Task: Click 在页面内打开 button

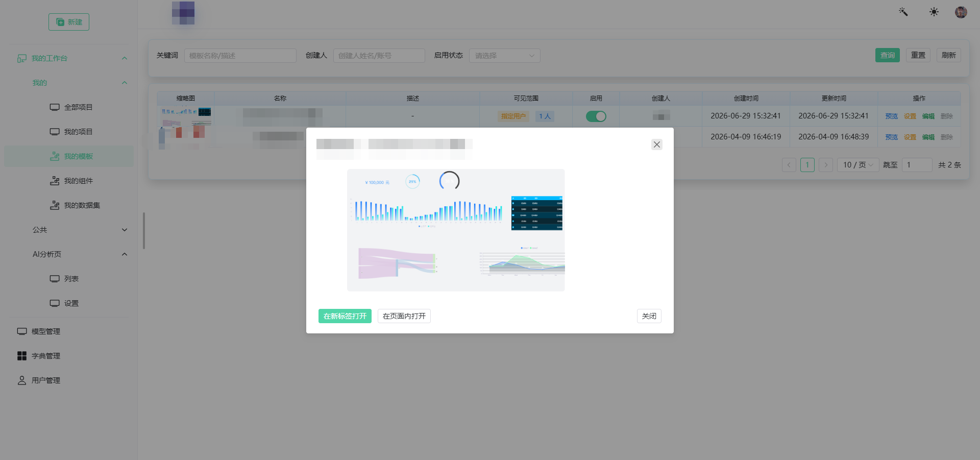Action: pos(404,316)
